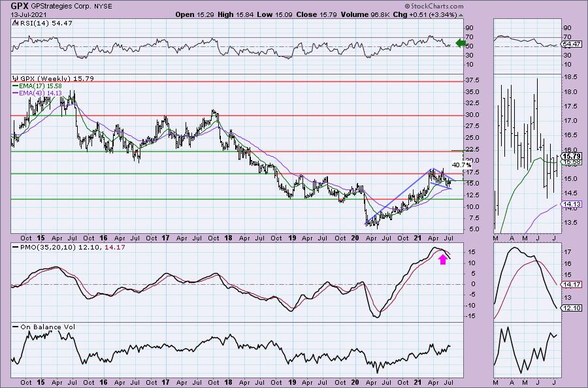This screenshot has width=588, height=388.
Task: Click the Open 15.29 value
Action: pos(195,14)
